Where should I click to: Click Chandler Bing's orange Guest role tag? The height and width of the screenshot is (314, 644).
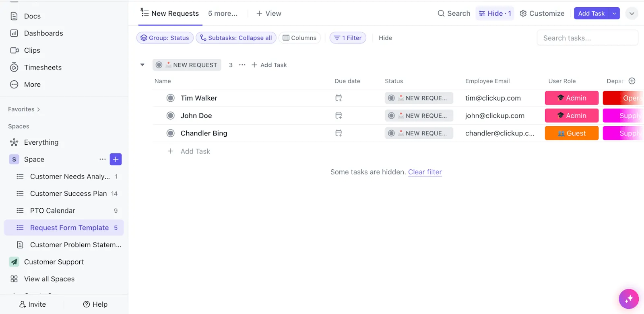(x=572, y=133)
